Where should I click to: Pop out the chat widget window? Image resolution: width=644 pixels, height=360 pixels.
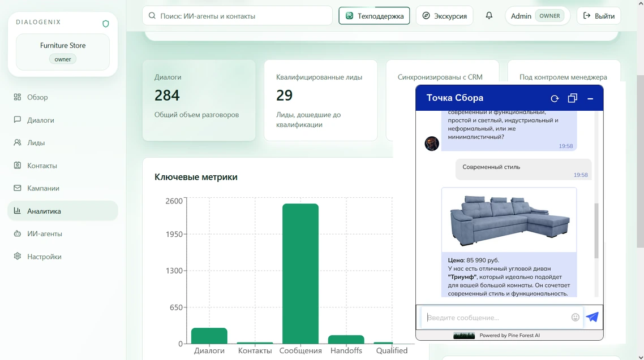[x=573, y=98]
